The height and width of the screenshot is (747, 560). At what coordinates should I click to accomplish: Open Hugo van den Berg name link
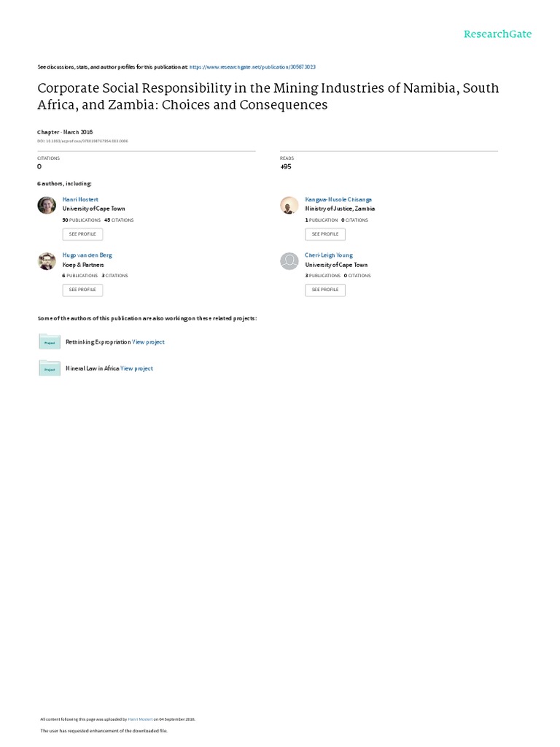(87, 255)
